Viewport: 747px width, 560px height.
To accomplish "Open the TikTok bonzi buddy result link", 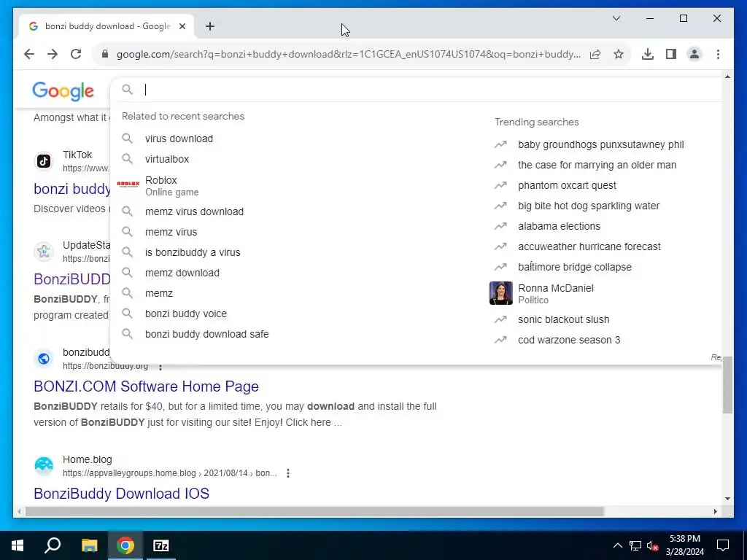I will click(72, 189).
